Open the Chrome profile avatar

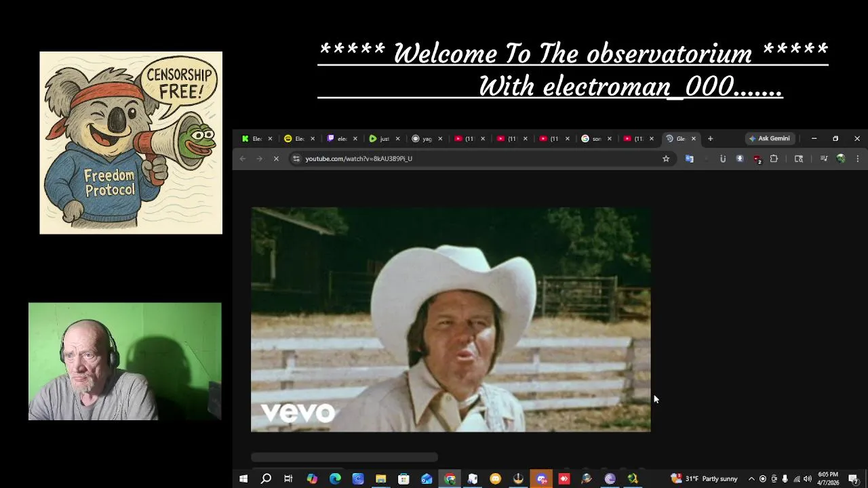click(841, 159)
